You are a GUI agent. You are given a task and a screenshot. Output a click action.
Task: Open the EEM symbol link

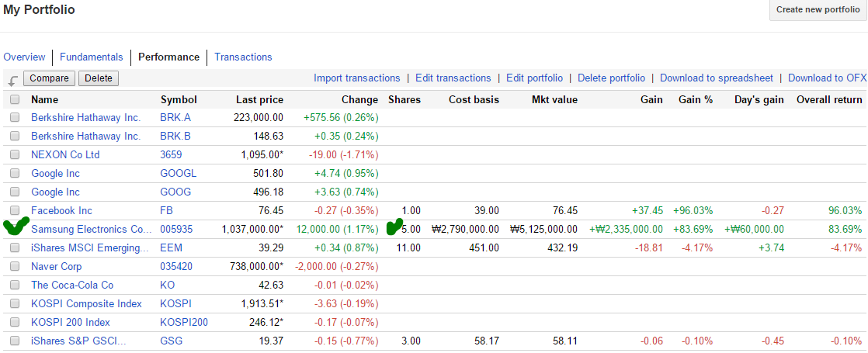tap(171, 247)
